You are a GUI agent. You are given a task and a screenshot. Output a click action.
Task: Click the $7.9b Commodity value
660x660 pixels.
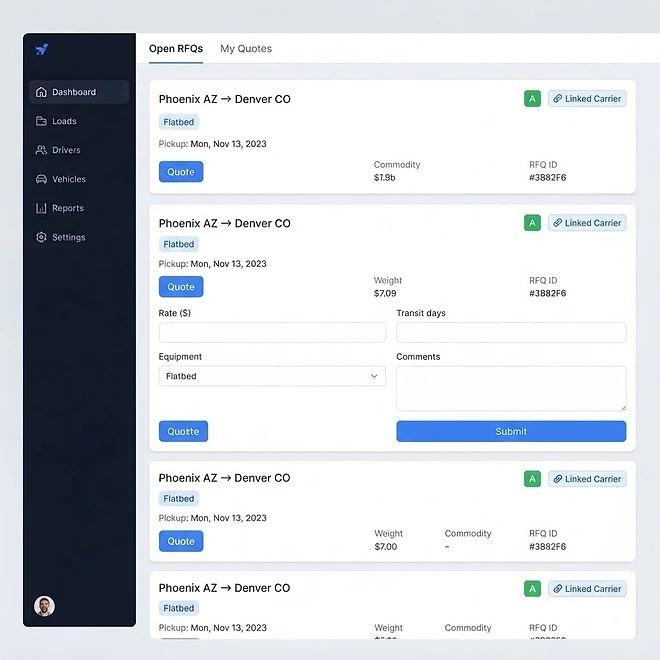tap(384, 178)
